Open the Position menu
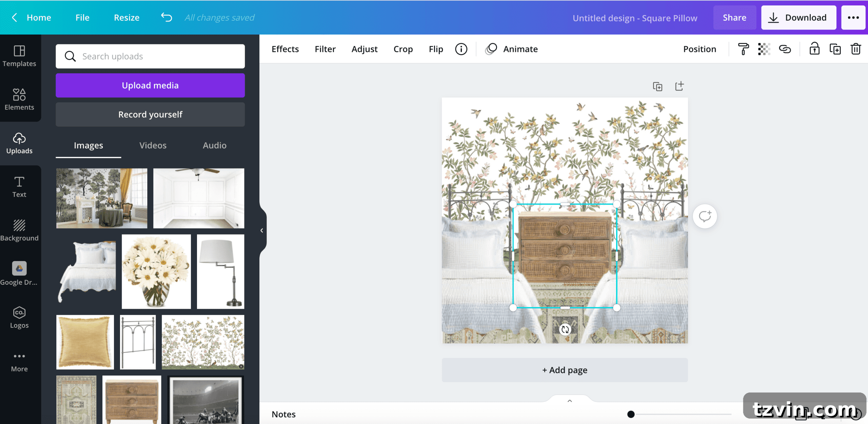 [x=699, y=49]
